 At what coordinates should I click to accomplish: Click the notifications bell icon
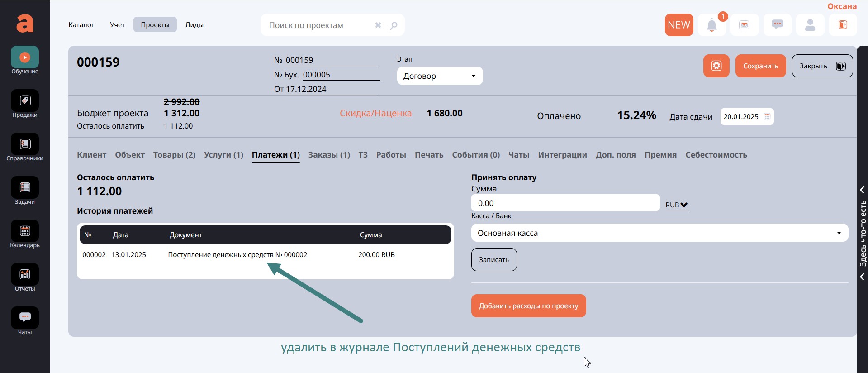click(711, 25)
